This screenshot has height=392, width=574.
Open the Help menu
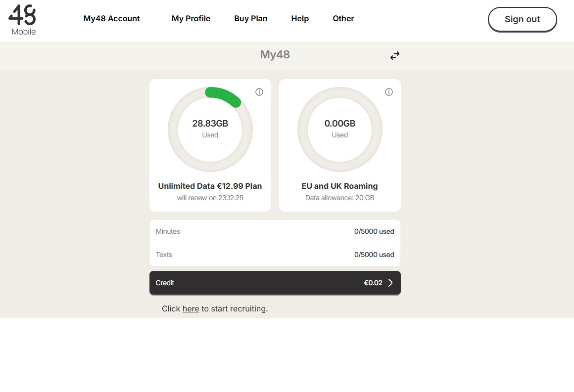coord(300,19)
